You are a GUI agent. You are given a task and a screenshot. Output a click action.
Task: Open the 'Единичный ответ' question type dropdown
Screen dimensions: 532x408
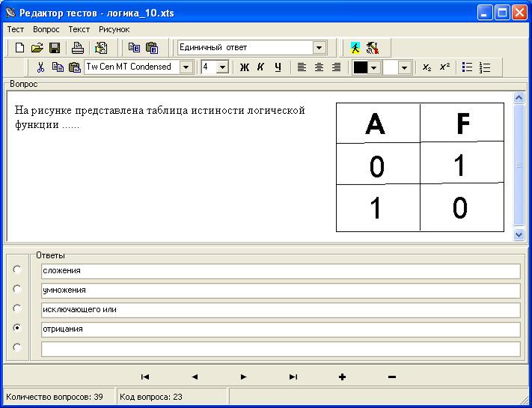(319, 48)
